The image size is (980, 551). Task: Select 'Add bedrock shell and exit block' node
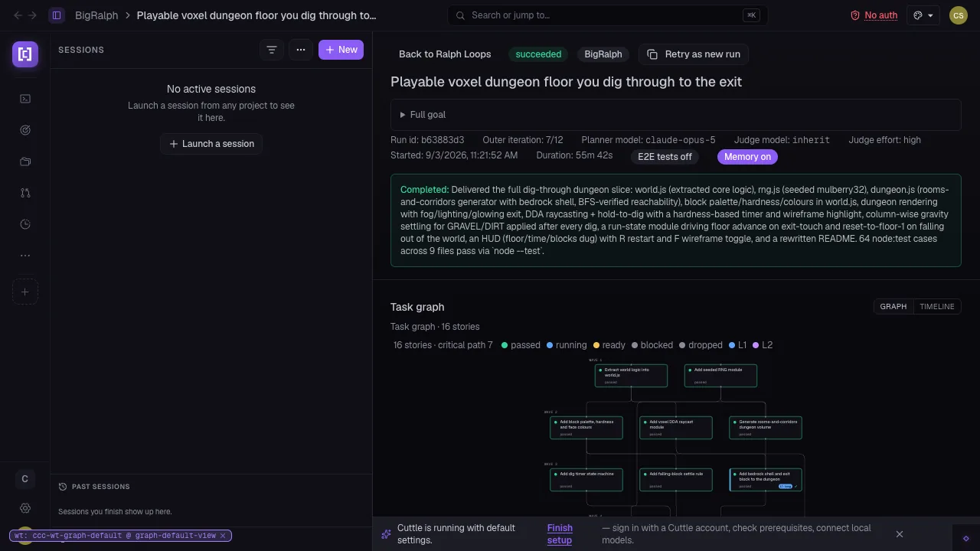click(x=766, y=480)
